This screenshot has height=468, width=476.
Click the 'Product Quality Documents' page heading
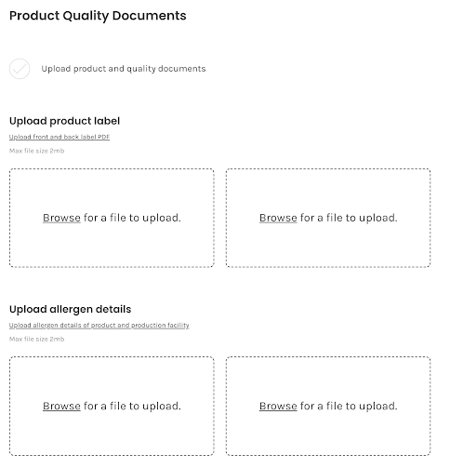[x=98, y=16]
